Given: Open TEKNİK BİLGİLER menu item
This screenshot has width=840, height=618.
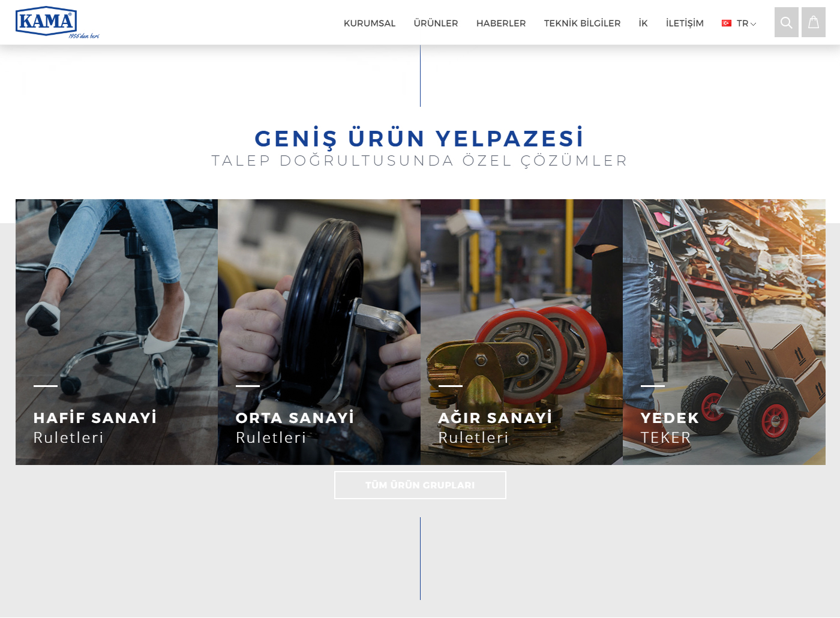Looking at the screenshot, I should point(583,23).
